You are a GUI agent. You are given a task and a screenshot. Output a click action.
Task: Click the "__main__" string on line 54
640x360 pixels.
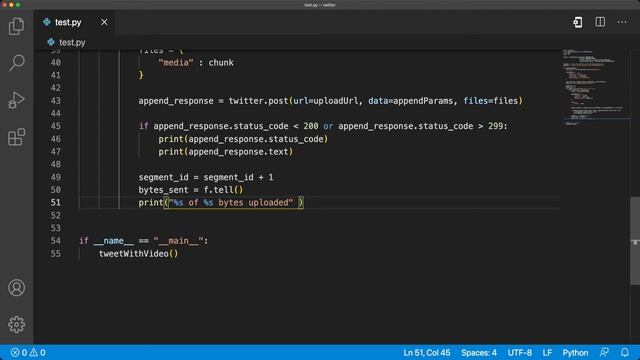(178, 241)
